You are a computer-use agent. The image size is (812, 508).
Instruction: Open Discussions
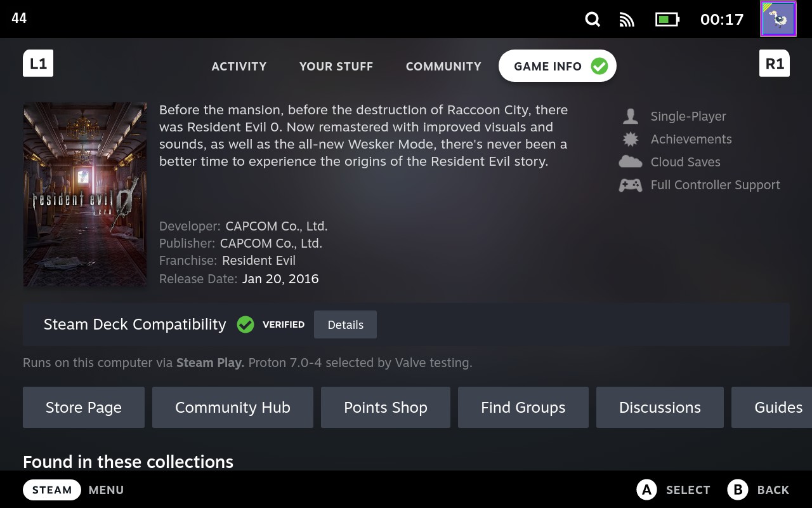click(660, 407)
